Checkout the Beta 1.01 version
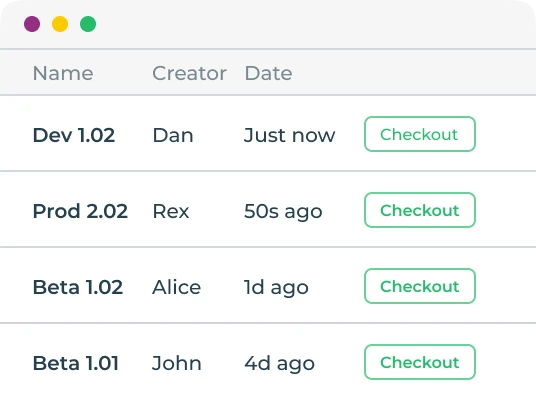The height and width of the screenshot is (400, 536). 420,362
